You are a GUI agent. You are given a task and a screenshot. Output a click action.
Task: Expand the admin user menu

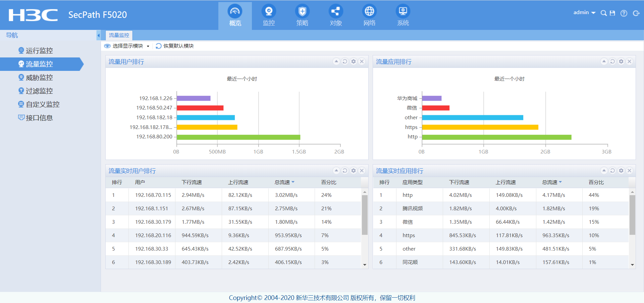(584, 12)
